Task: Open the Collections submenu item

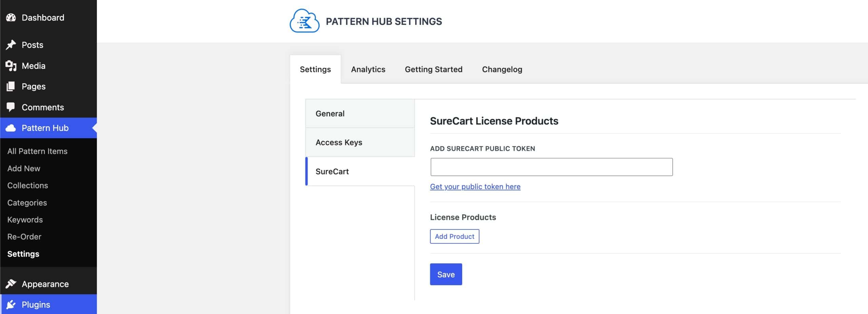Action: click(x=28, y=185)
